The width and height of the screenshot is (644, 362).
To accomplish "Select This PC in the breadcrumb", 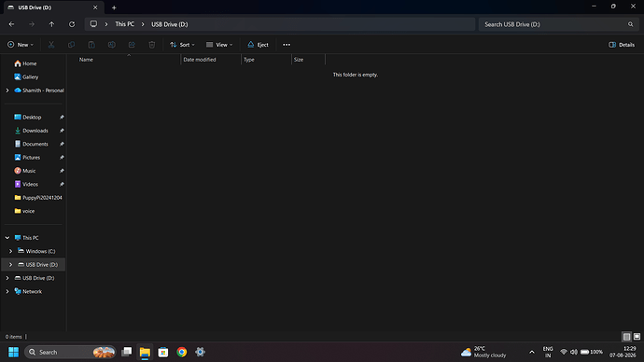I will click(x=124, y=24).
